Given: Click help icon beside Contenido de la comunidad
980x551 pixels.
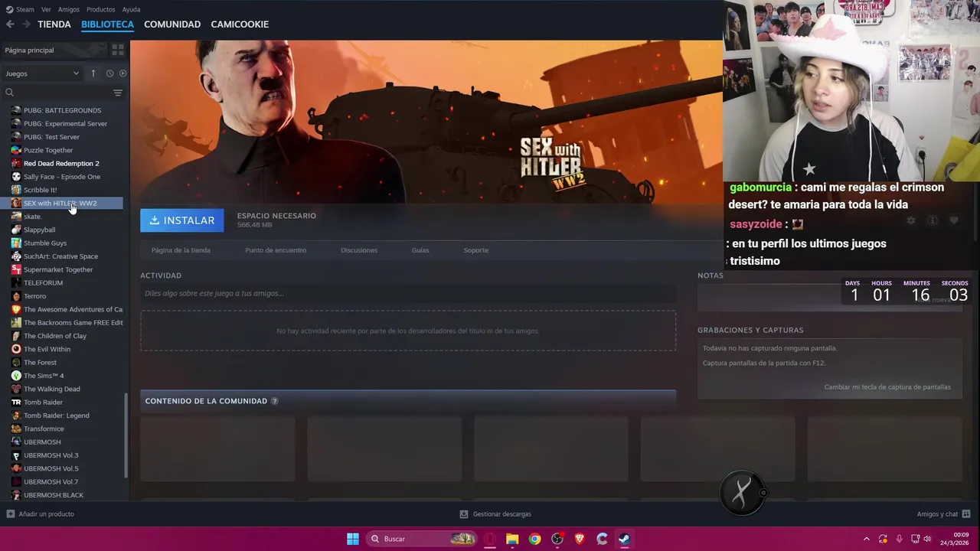Looking at the screenshot, I should tap(274, 401).
